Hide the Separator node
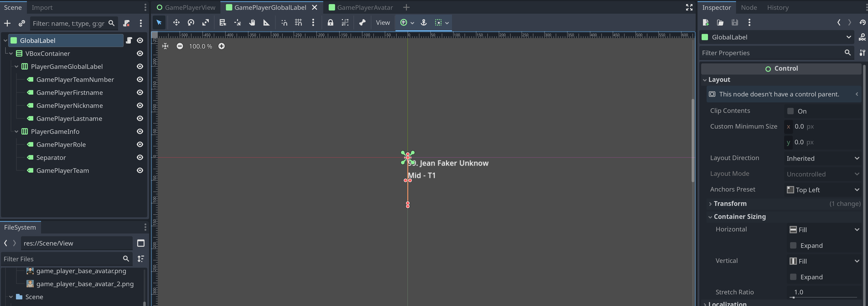This screenshot has height=306, width=868. pos(140,157)
